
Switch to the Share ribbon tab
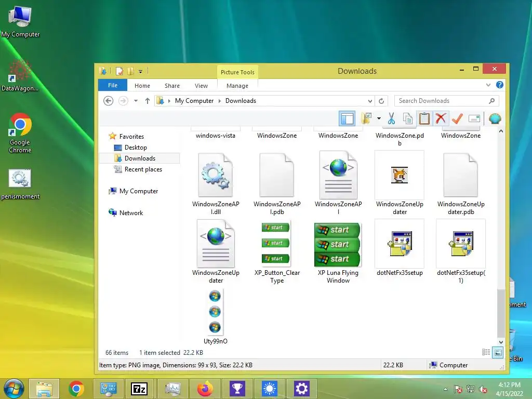(172, 86)
